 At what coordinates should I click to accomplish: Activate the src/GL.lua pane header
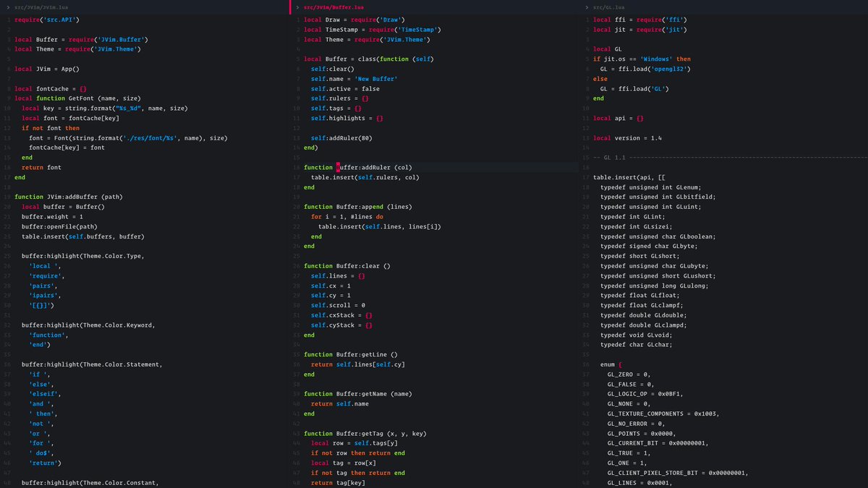[x=723, y=7]
